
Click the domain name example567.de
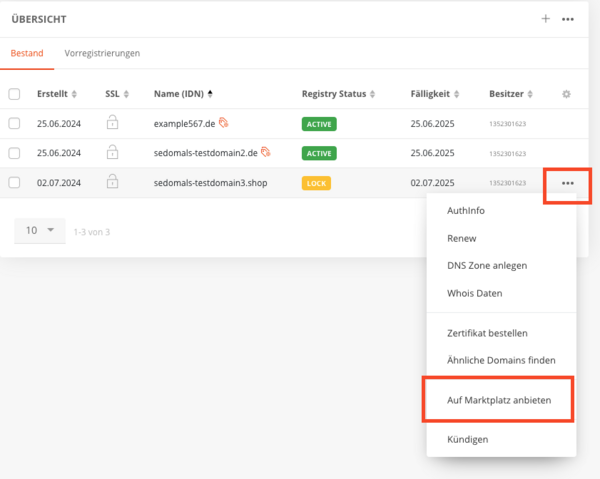coord(184,124)
